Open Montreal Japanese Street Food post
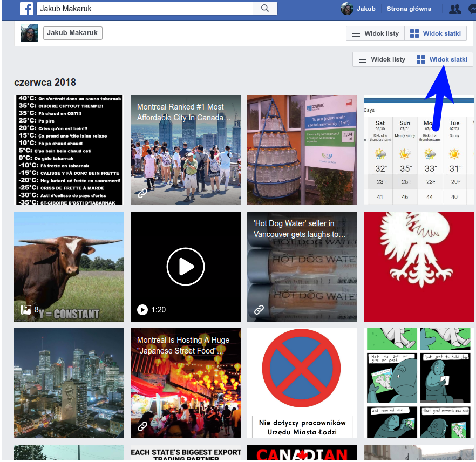Viewport: 476px width, 462px height. 186,383
